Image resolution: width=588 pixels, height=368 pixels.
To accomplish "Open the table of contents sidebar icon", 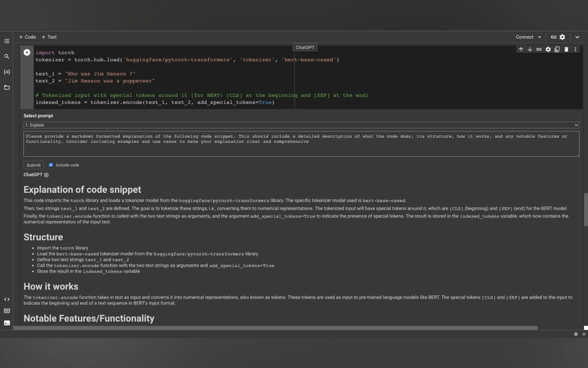I will click(7, 41).
